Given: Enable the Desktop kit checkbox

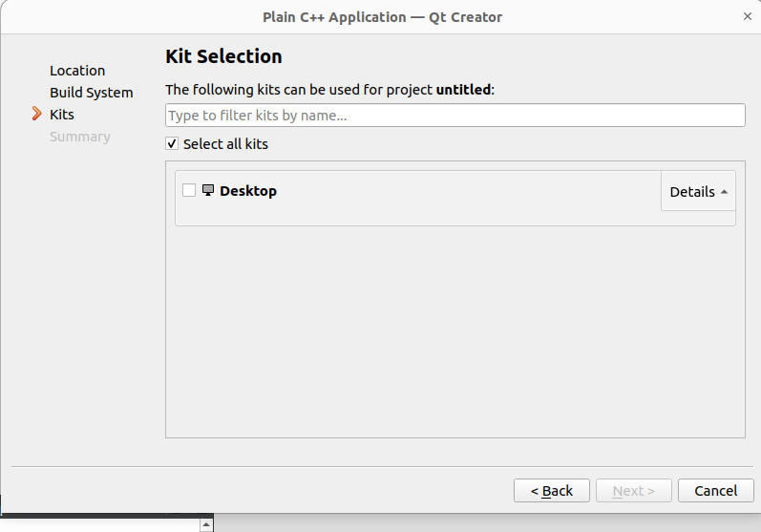Looking at the screenshot, I should click(x=189, y=190).
